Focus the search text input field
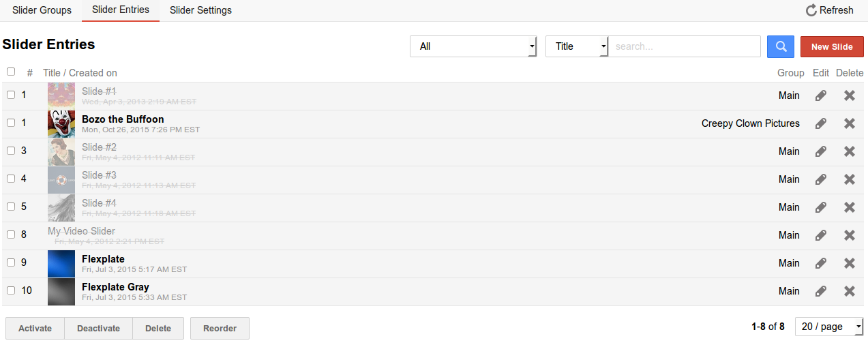The image size is (868, 345). [684, 46]
